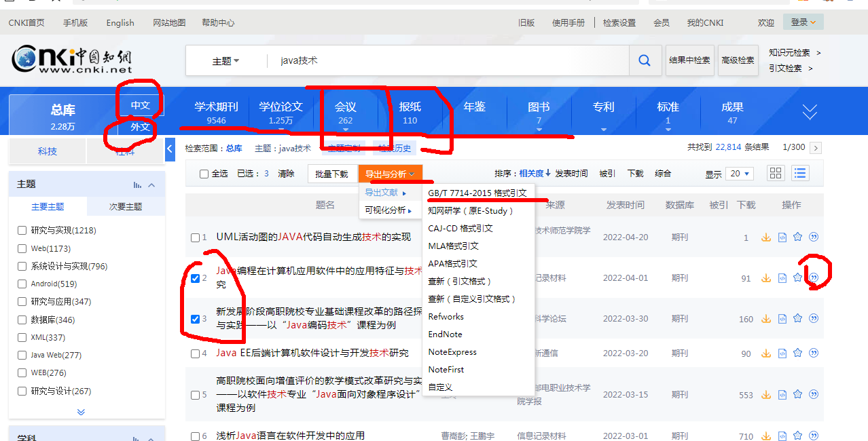Viewport: 868px width, 441px height.
Task: Uncheck result 3 新发展阶段 checkbox
Action: tap(196, 319)
